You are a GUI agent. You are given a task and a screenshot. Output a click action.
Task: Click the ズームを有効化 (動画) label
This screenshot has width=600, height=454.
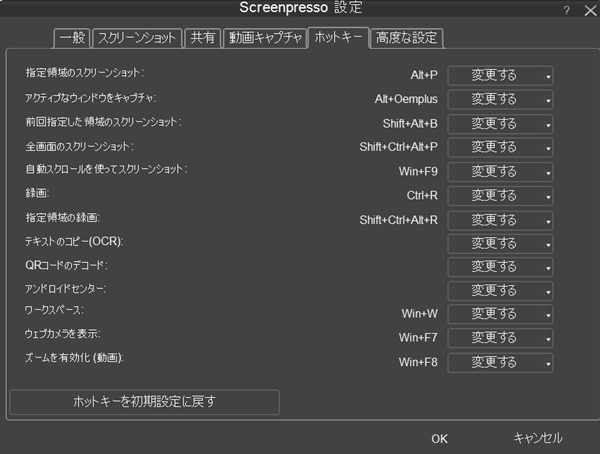(x=74, y=358)
